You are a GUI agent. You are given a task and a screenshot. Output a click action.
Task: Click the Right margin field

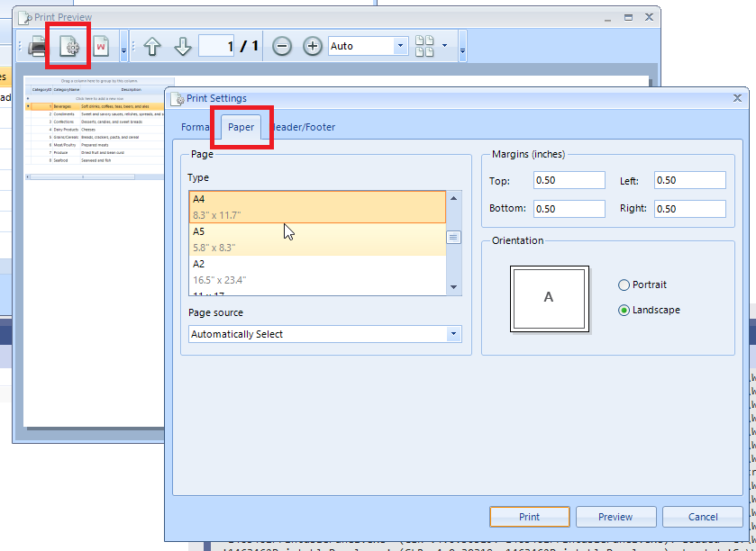690,209
